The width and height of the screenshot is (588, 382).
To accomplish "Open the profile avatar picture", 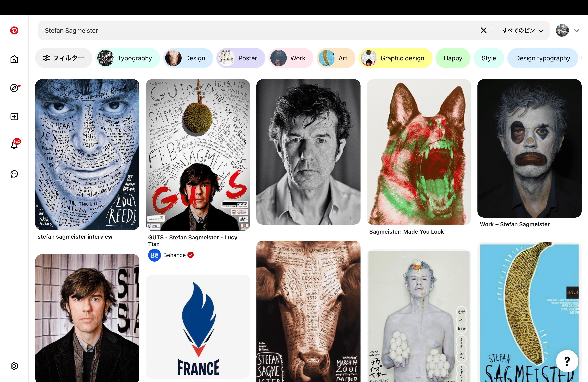I will pos(562,30).
